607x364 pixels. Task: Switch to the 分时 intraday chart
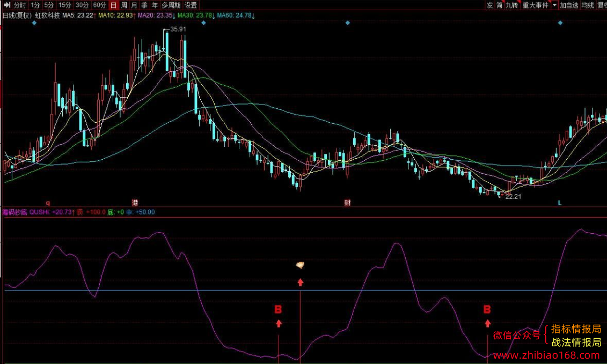coord(19,5)
